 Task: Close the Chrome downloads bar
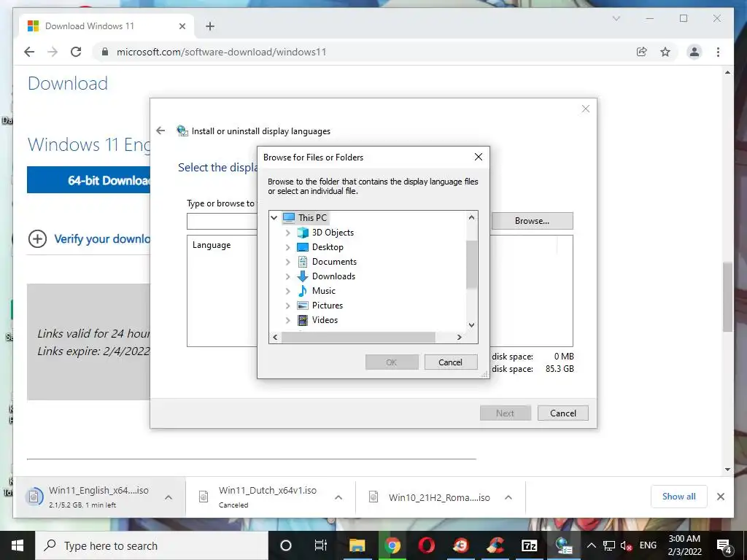[x=720, y=497]
